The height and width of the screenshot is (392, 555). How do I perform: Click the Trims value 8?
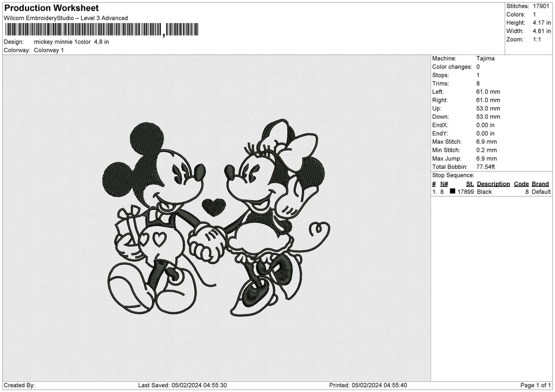tap(478, 83)
